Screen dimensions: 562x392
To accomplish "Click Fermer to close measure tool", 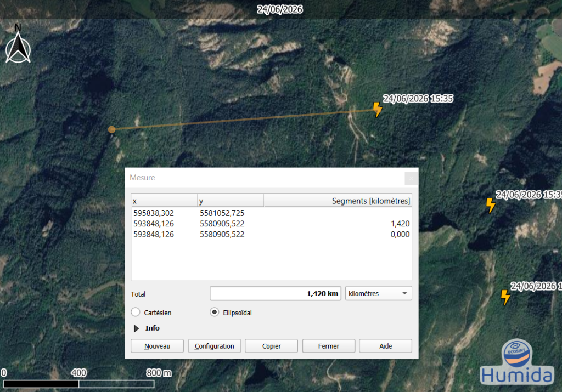I will click(x=329, y=346).
